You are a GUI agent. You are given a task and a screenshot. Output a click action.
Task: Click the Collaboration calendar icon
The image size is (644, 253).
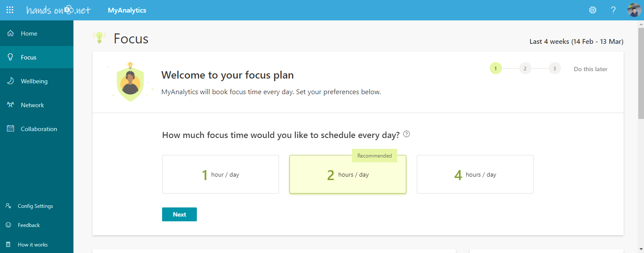pyautogui.click(x=11, y=129)
